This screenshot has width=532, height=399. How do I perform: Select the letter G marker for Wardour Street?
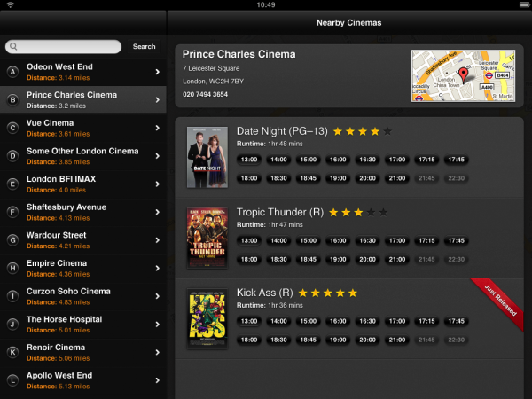pyautogui.click(x=12, y=240)
